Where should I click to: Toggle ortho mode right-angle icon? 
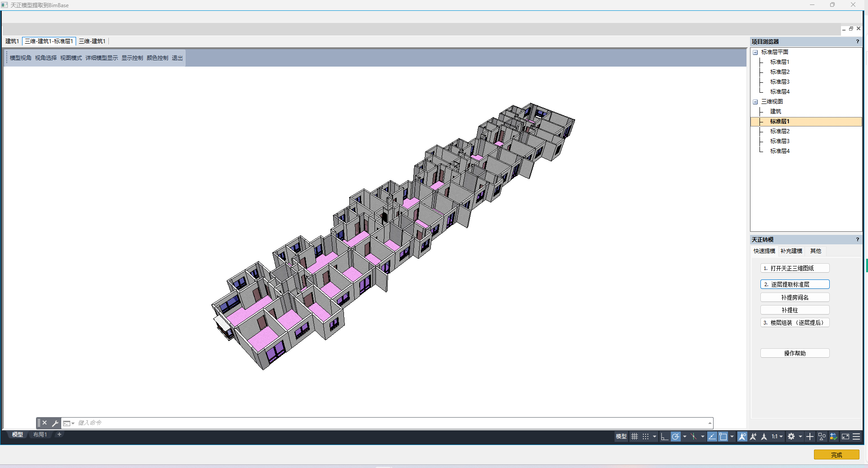[665, 436]
